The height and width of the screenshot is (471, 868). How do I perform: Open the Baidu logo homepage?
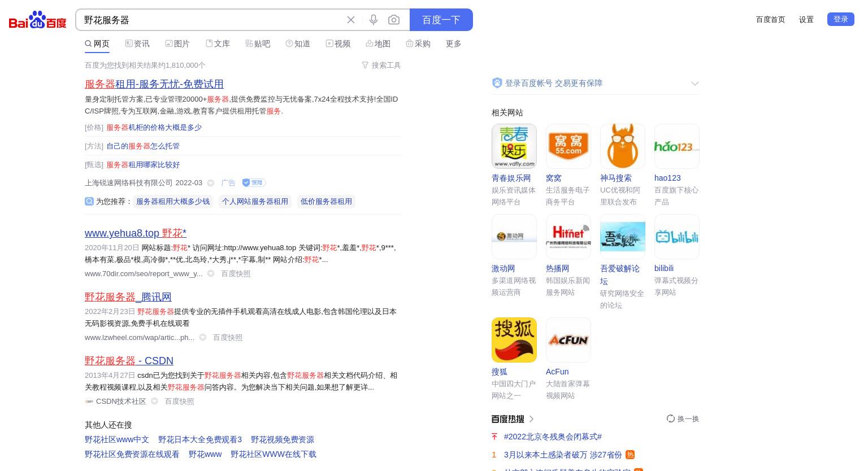(38, 20)
